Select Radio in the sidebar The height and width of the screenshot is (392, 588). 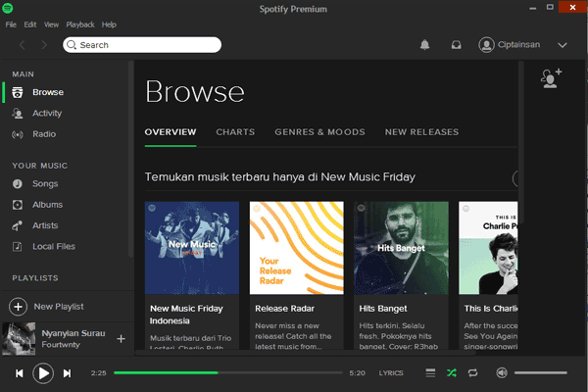click(x=44, y=134)
